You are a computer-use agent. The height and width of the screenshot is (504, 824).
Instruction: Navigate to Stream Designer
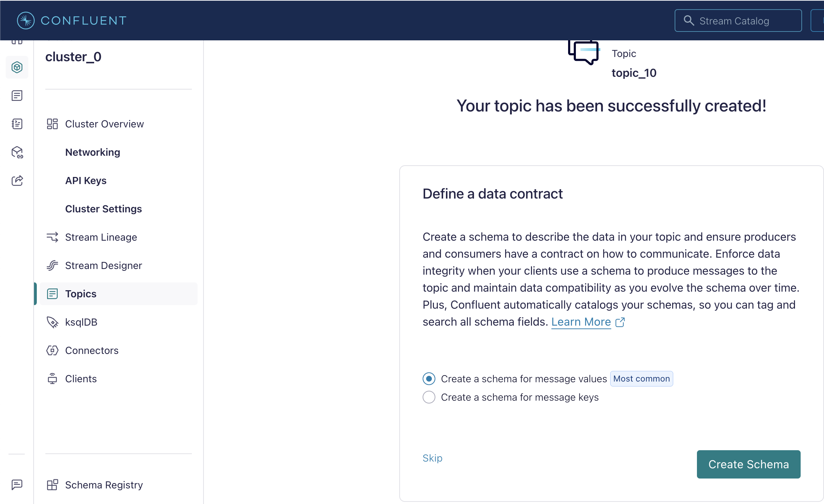[x=104, y=265]
